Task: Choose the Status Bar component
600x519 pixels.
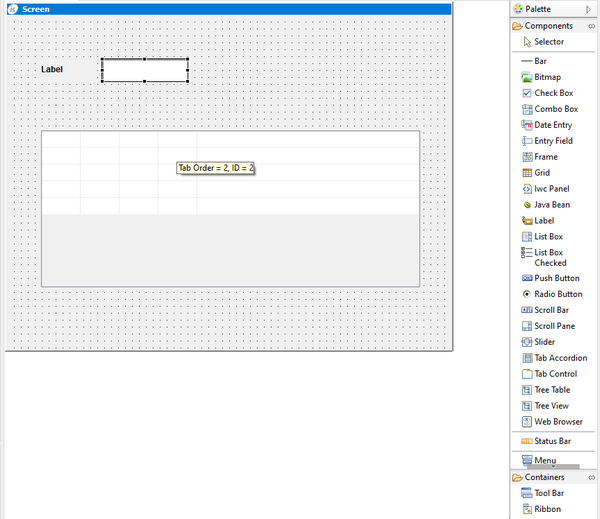Action: 546,441
